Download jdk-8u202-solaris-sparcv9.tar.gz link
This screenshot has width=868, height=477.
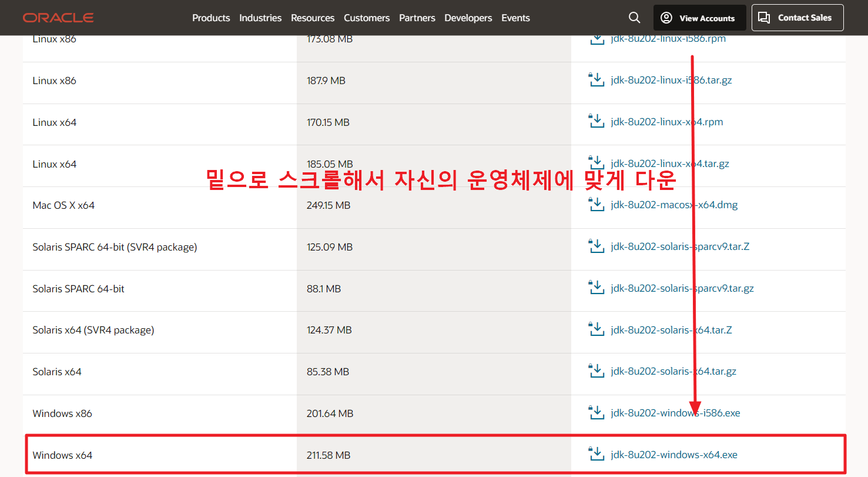[682, 288]
